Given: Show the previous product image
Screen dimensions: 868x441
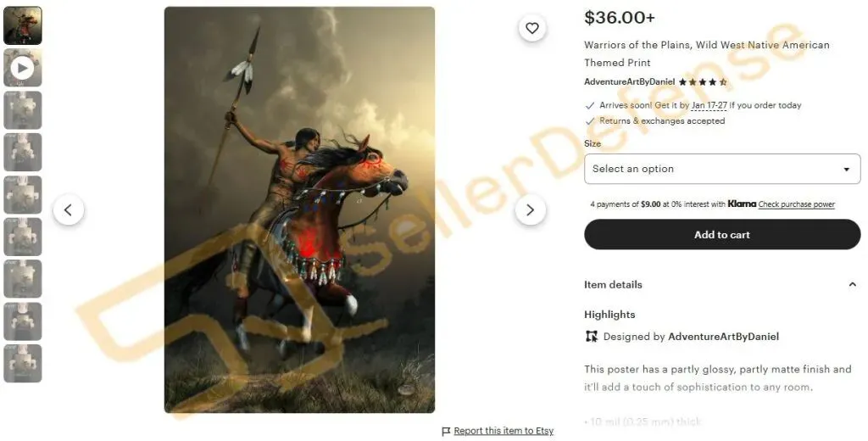Looking at the screenshot, I should click(x=68, y=210).
